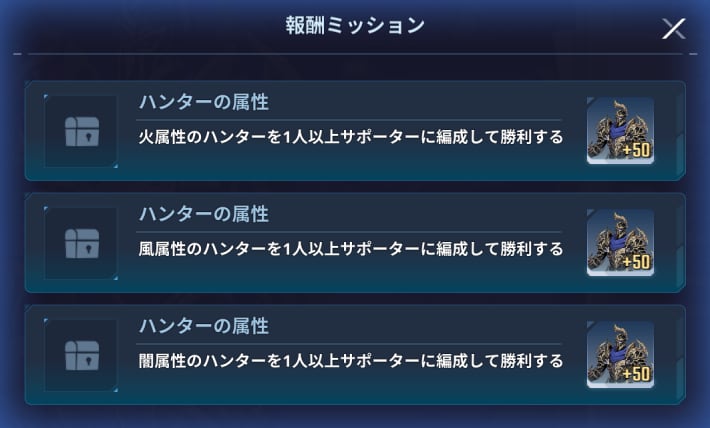Close the 報酬ミッション dialog
This screenshot has width=710, height=428.
(673, 29)
